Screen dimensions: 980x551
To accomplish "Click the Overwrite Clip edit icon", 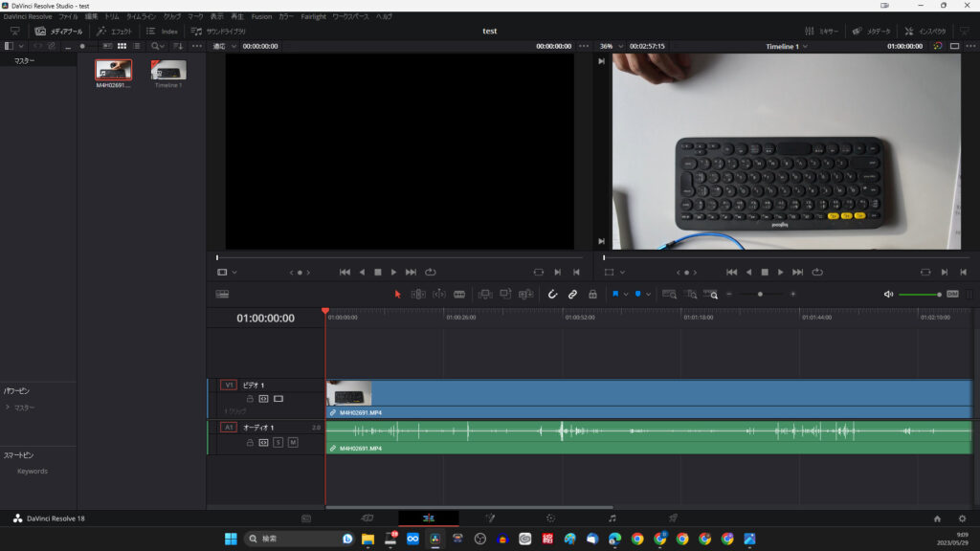I will pyautogui.click(x=505, y=295).
